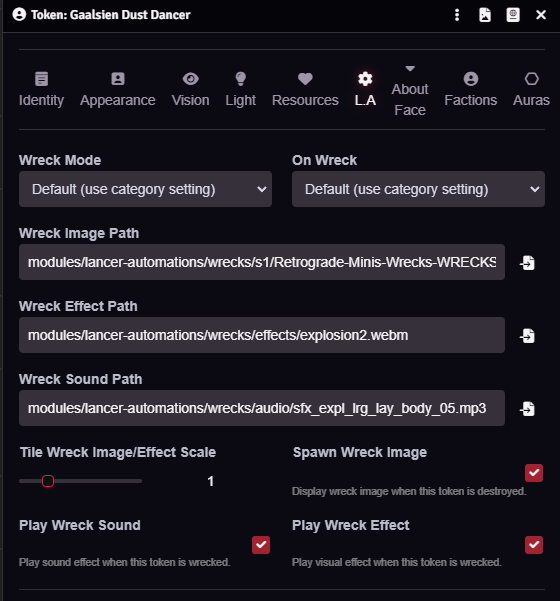This screenshot has width=560, height=601.
Task: Click the token image file icon in header
Action: (485, 15)
